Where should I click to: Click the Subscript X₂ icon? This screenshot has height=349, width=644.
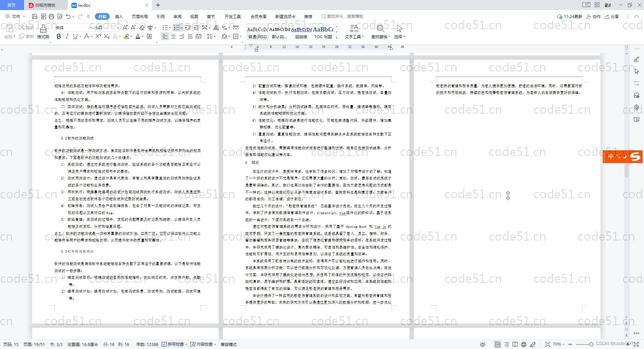tap(107, 36)
